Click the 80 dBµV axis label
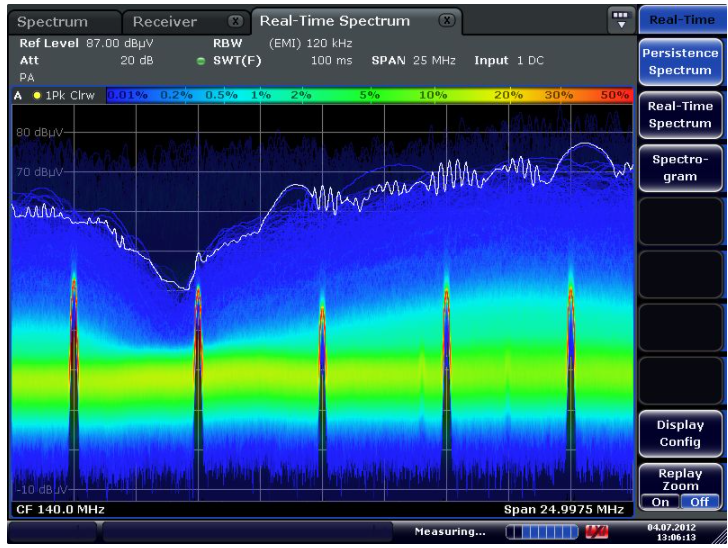The width and height of the screenshot is (728, 548). (39, 132)
